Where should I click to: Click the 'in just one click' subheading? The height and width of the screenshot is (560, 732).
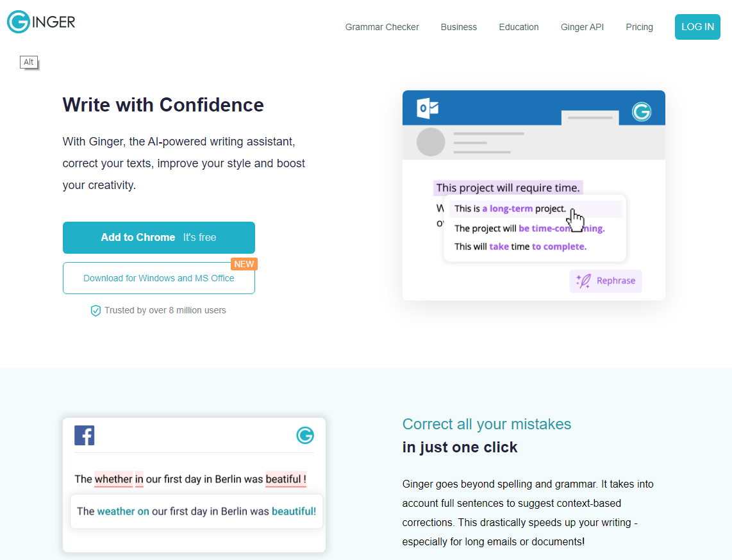[460, 447]
